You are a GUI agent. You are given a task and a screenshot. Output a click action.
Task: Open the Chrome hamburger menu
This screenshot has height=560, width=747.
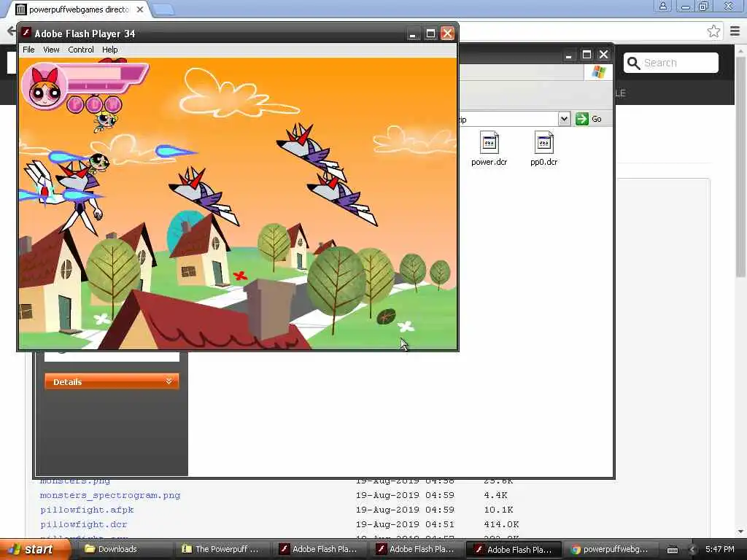pos(735,31)
